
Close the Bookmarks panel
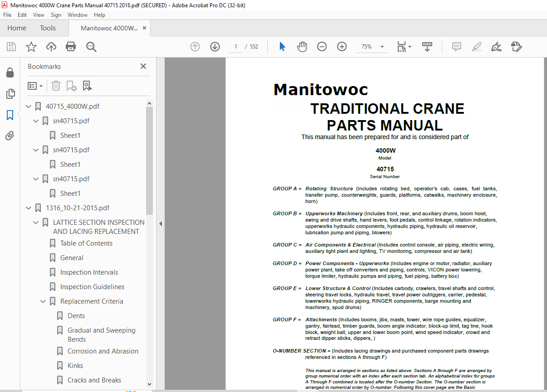tap(143, 66)
